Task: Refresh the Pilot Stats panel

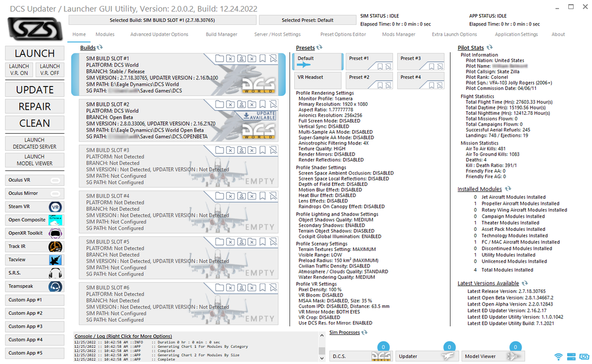Action: pyautogui.click(x=490, y=47)
